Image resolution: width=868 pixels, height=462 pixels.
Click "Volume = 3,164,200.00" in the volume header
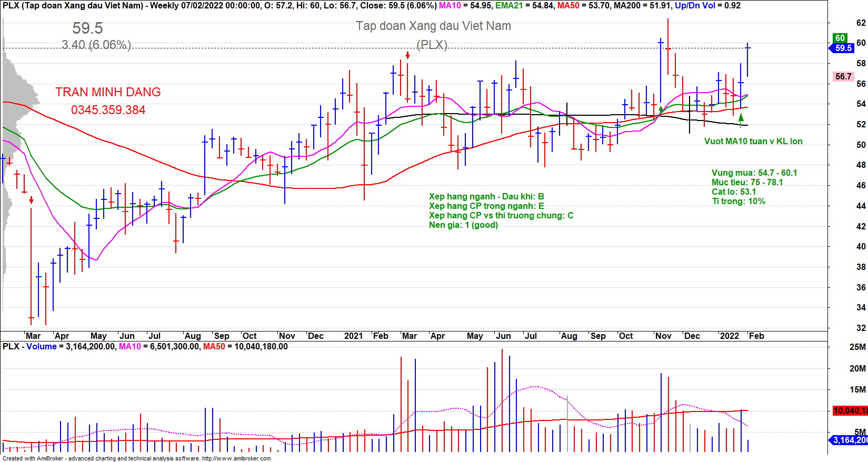pos(71,346)
